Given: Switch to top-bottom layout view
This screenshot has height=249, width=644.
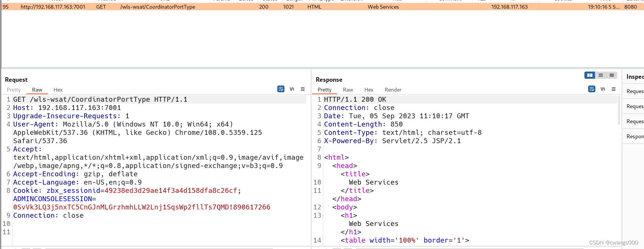Looking at the screenshot, I should pos(601,75).
